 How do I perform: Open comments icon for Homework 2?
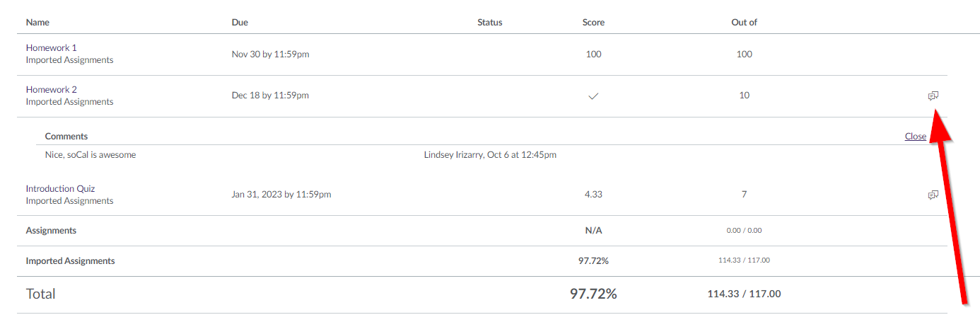tap(933, 96)
